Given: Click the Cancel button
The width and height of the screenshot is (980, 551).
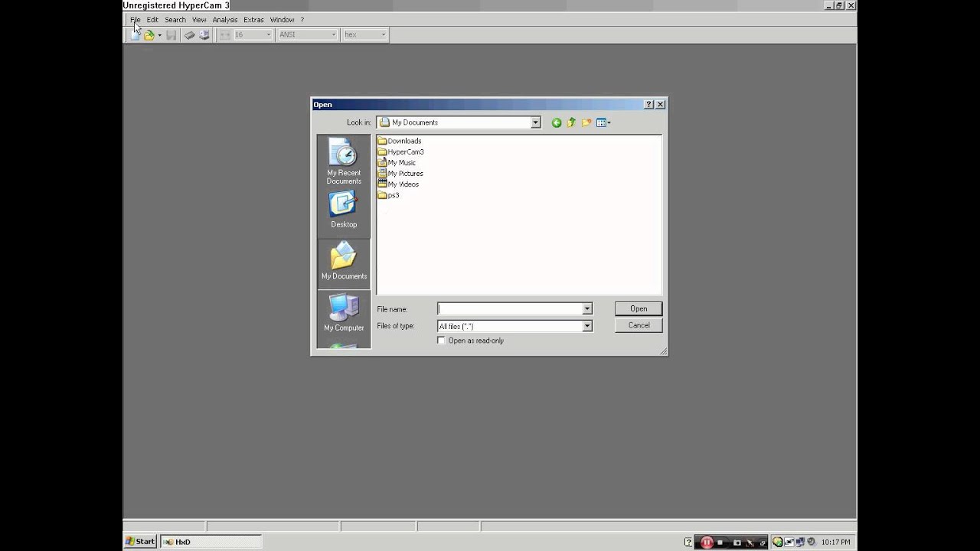Looking at the screenshot, I should point(639,325).
